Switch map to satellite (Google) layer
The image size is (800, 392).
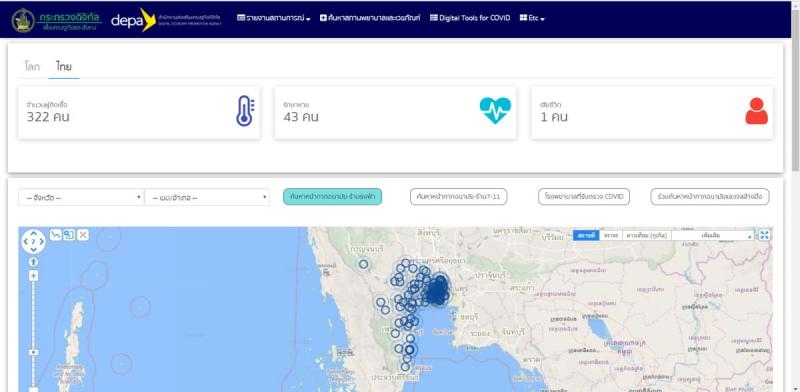click(646, 235)
